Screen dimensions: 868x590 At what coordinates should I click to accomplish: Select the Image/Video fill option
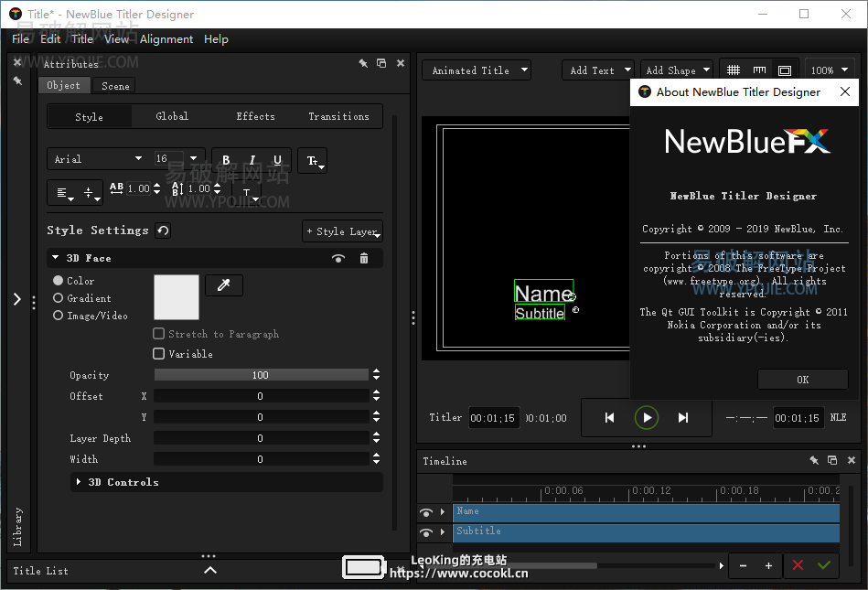(x=59, y=316)
